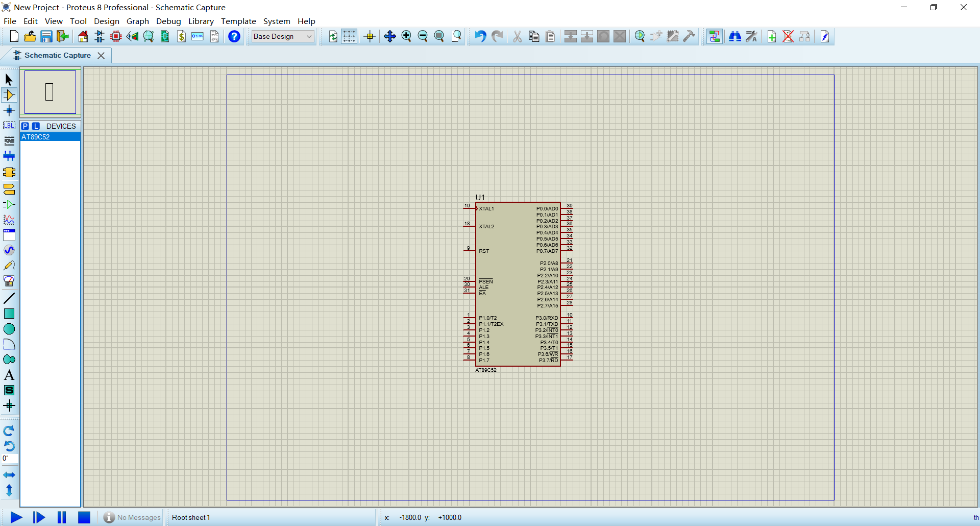
Task: Toggle the wire autorouter button
Action: 715,36
